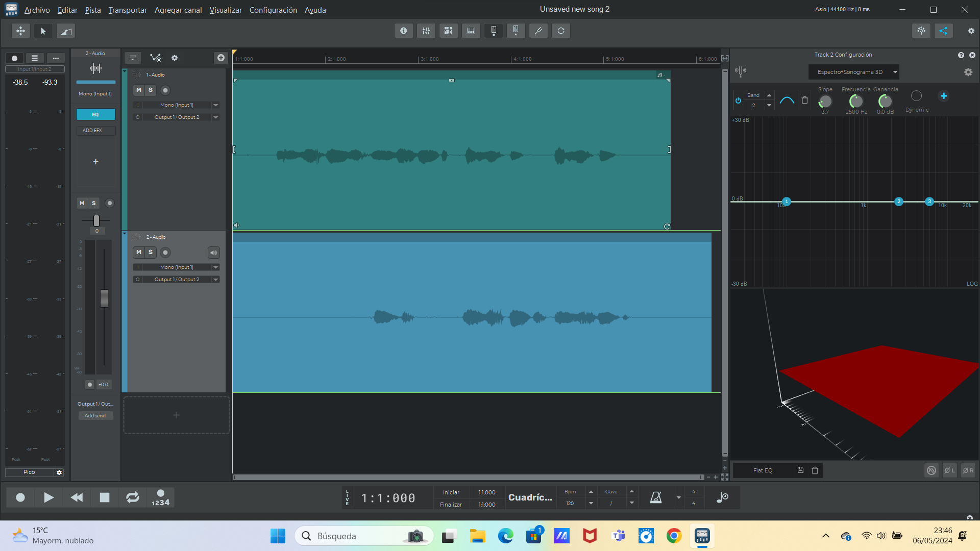Decrease the Bpm value

pyautogui.click(x=591, y=503)
